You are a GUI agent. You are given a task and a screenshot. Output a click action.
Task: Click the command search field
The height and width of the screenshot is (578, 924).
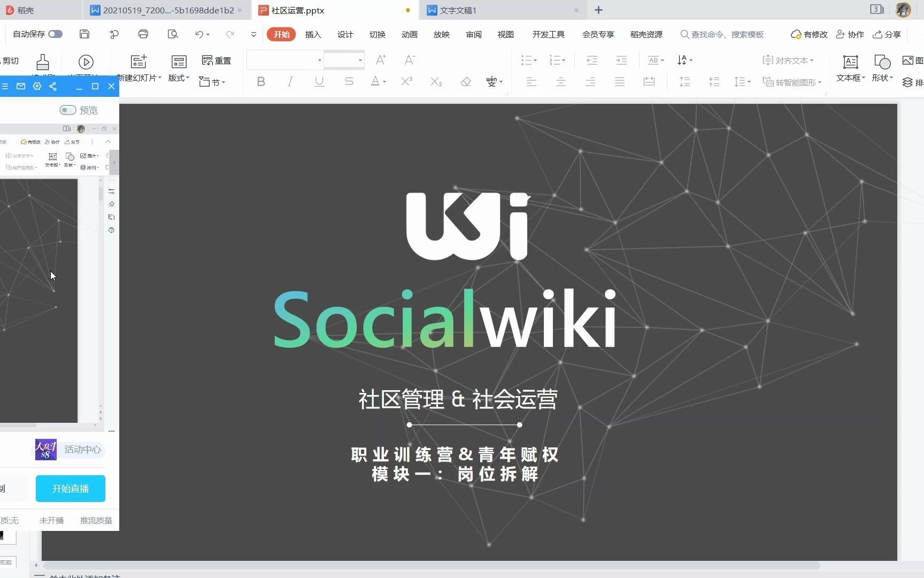(x=722, y=34)
